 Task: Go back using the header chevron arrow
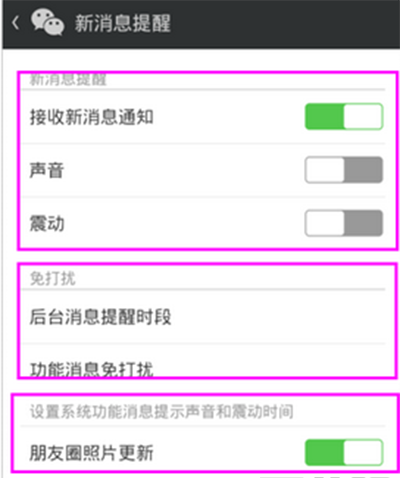coord(15,23)
